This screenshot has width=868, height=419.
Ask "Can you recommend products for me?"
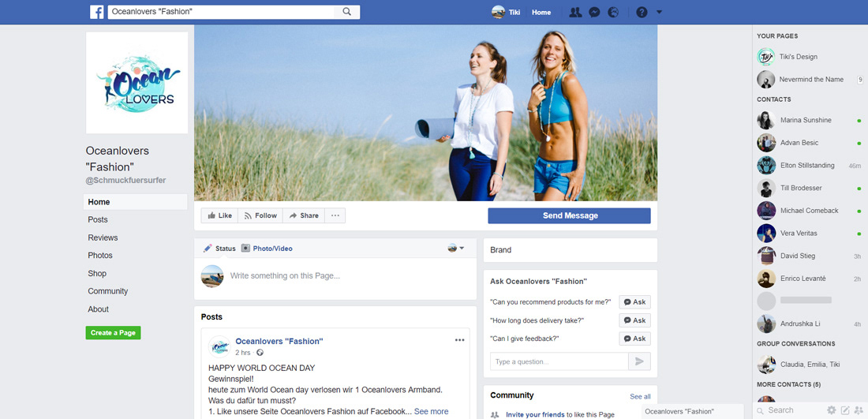(x=634, y=302)
